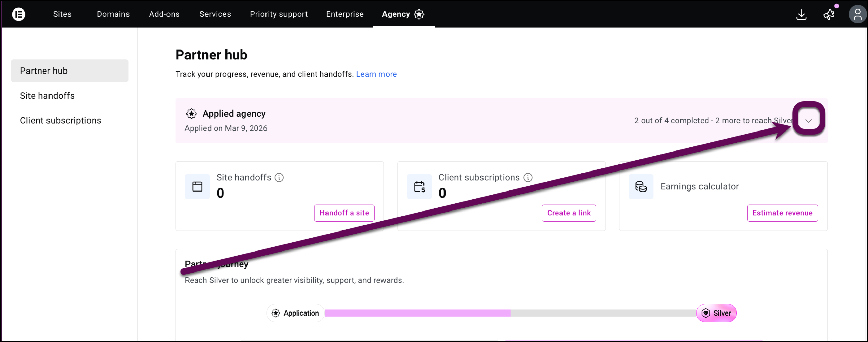The image size is (868, 342).
Task: Click the Client subscriptions calendar icon
Action: pos(419,186)
